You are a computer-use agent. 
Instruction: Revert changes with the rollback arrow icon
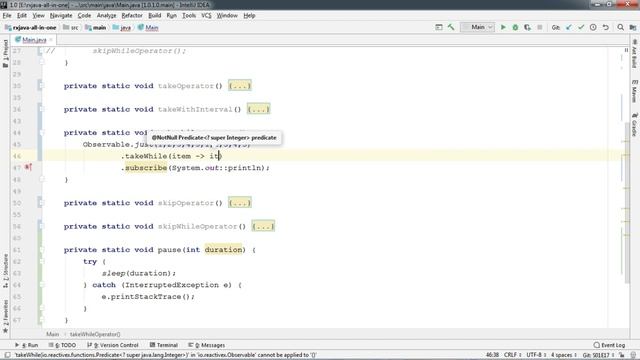606,27
